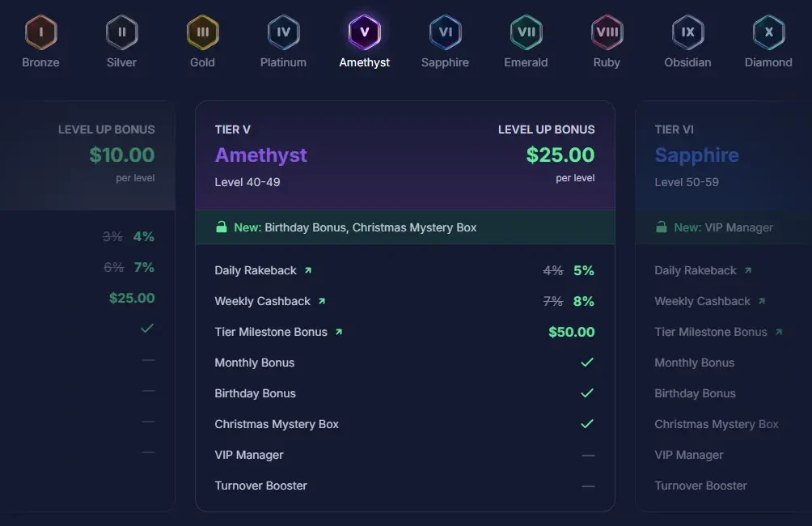Click the 5% daily rakeback value

(x=584, y=270)
